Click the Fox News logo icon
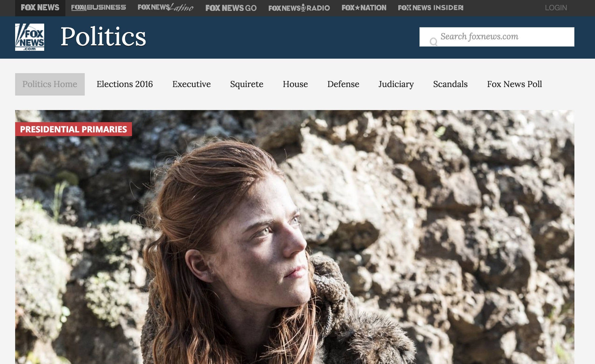The image size is (595, 364). click(x=30, y=37)
